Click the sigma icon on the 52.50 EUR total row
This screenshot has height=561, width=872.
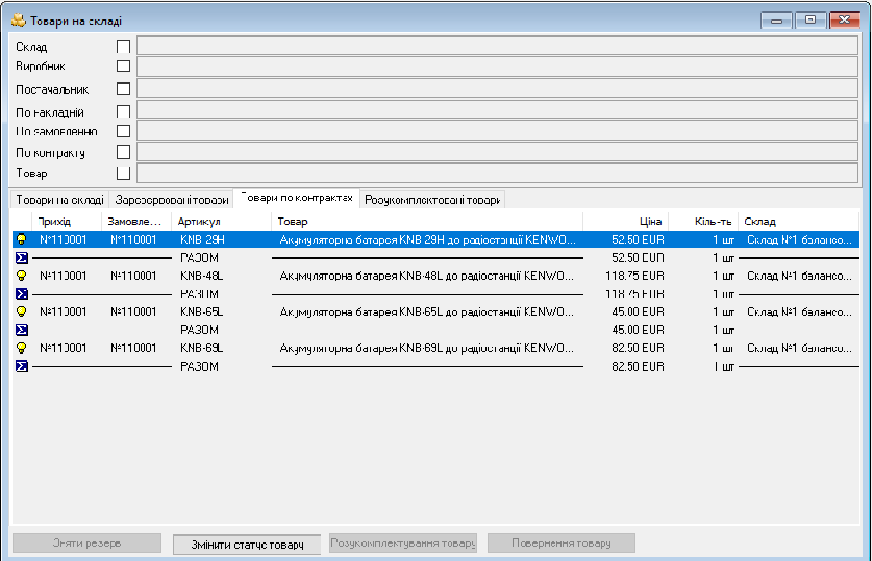[20, 257]
